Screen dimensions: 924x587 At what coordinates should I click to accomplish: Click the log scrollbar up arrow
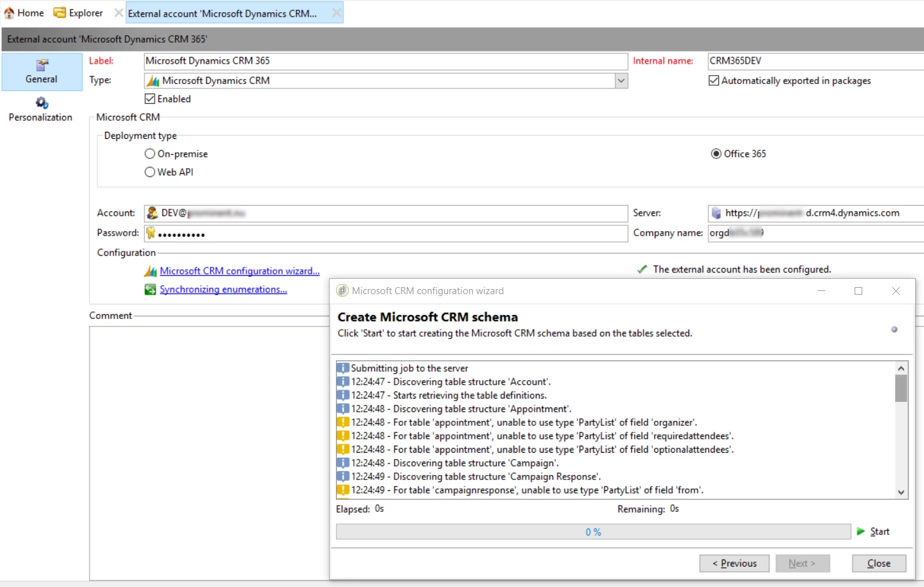pos(901,369)
